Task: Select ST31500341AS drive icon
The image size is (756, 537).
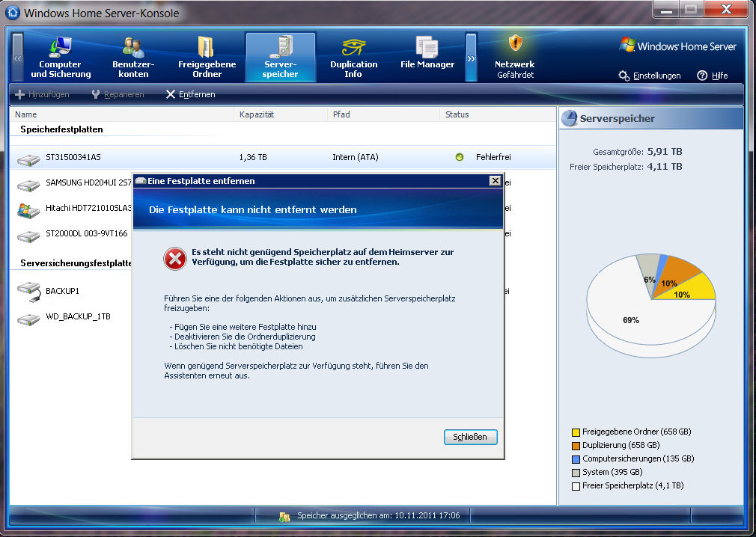Action: pyautogui.click(x=28, y=159)
